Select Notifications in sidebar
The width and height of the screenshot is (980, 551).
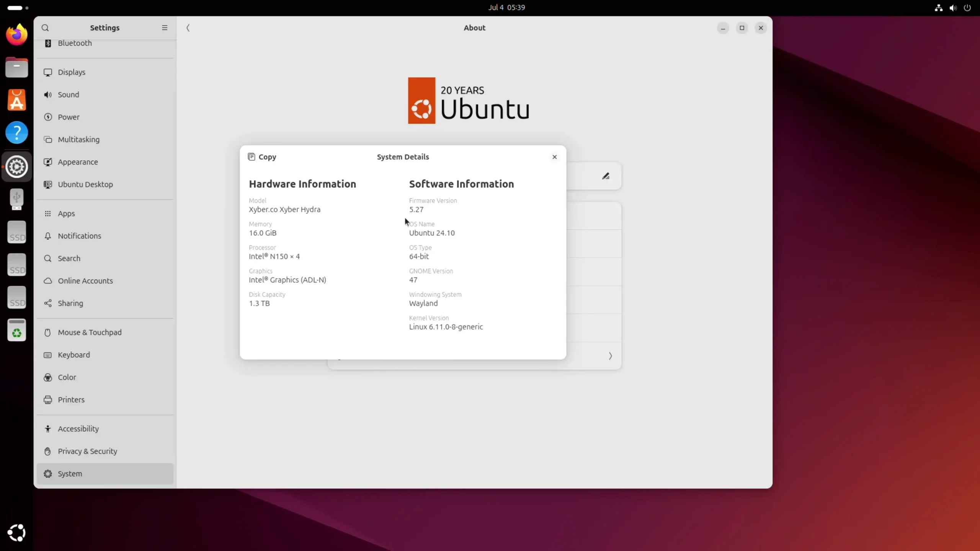(105, 236)
